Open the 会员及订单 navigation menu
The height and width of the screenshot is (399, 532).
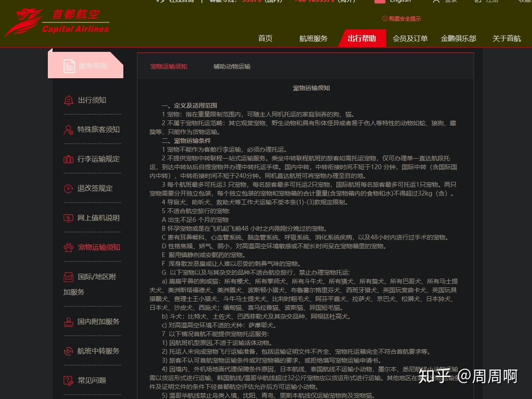coord(410,38)
